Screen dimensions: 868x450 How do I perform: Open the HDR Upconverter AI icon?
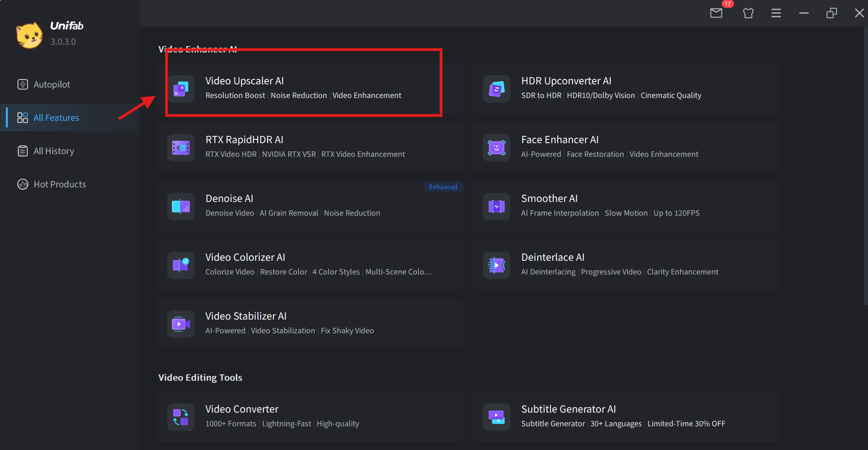click(x=497, y=89)
